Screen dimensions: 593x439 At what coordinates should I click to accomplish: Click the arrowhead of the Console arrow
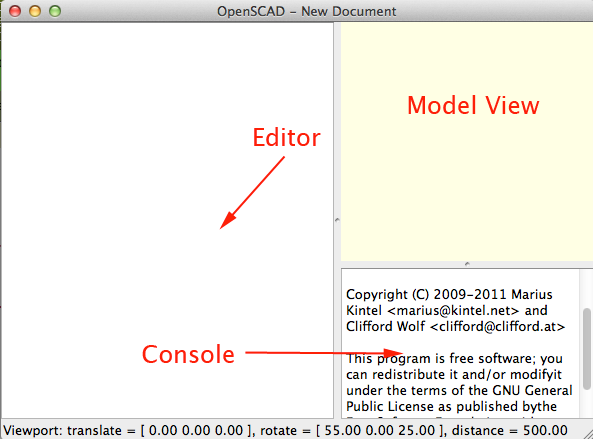(x=393, y=353)
